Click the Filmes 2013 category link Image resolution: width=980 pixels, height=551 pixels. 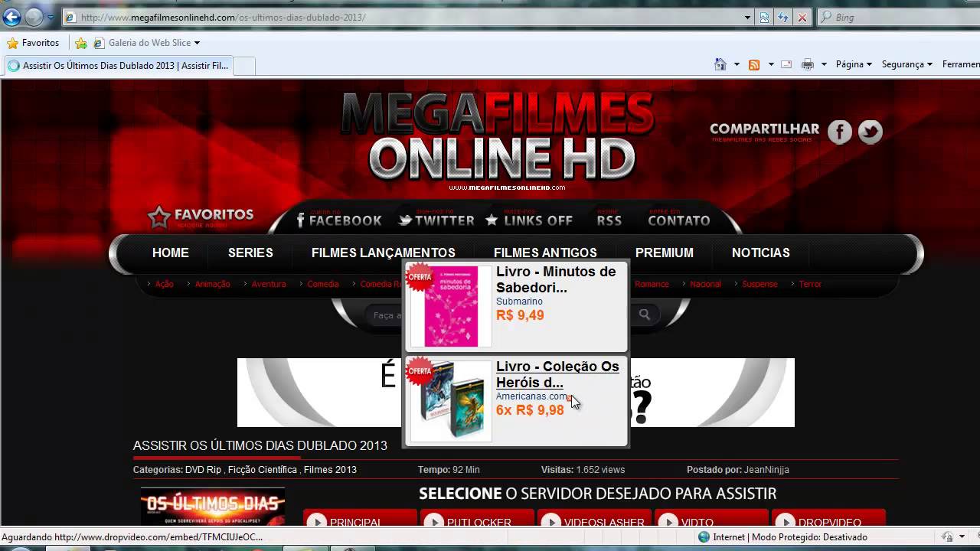click(330, 470)
